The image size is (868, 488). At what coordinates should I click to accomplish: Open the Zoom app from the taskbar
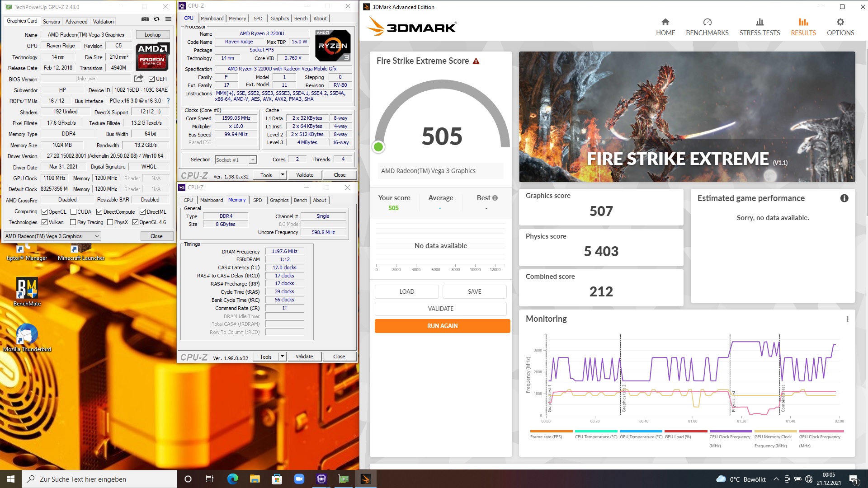[299, 479]
